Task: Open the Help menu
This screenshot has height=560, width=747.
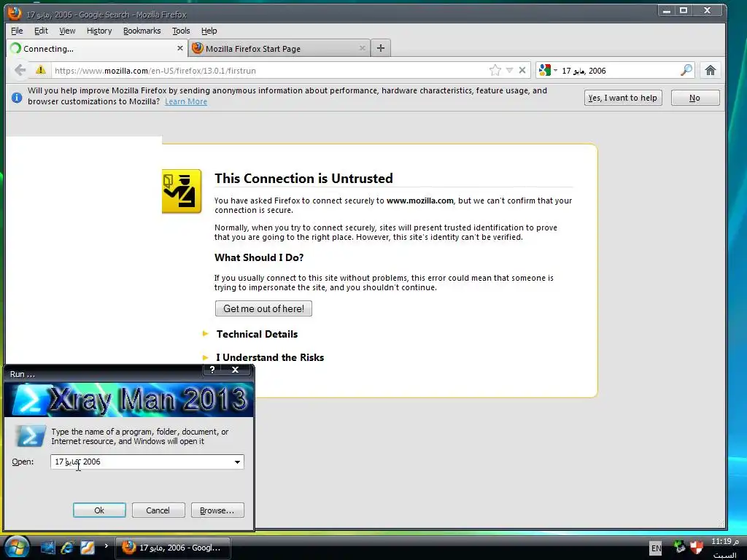Action: [x=209, y=31]
